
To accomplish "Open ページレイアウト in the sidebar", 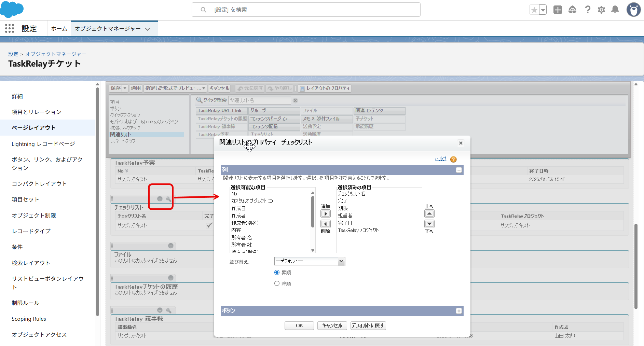I will pos(33,128).
